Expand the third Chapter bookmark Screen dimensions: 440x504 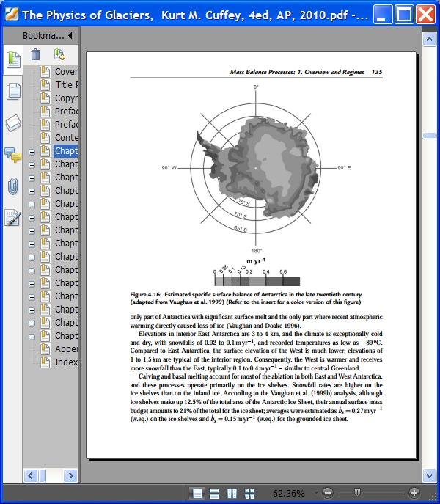[32, 178]
